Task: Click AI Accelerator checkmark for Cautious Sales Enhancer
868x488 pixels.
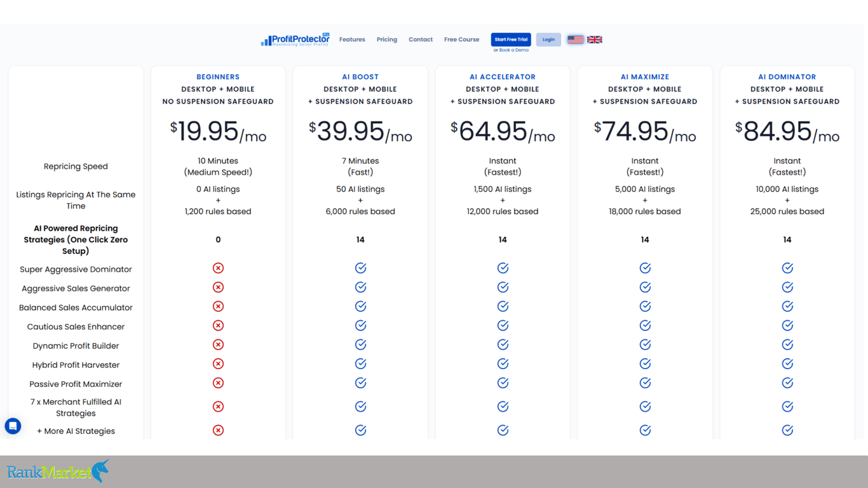Action: pyautogui.click(x=503, y=325)
